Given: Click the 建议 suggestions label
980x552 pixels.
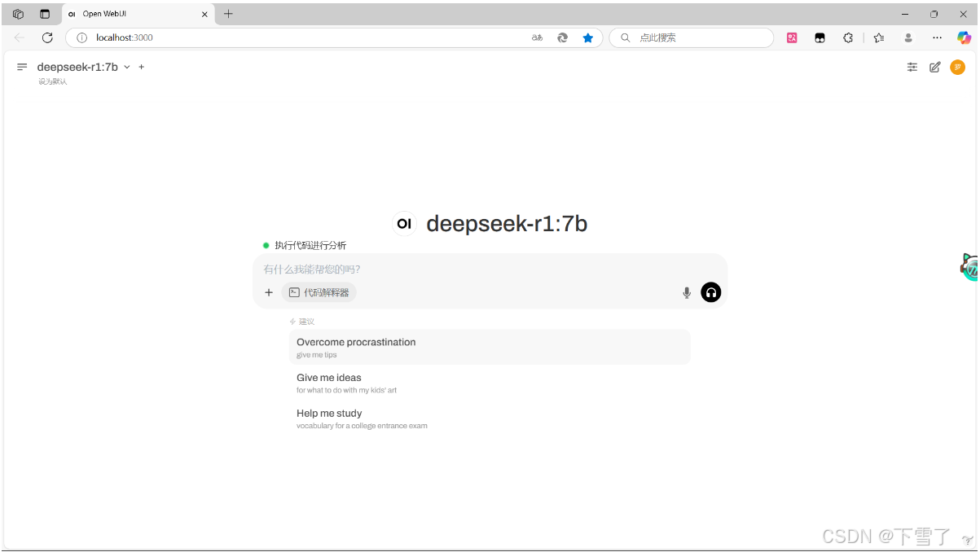Looking at the screenshot, I should click(x=306, y=322).
